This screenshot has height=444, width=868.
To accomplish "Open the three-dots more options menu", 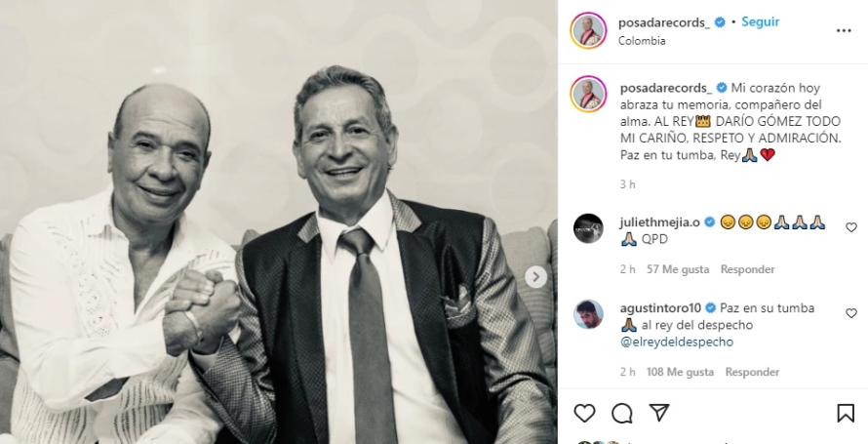I will click(844, 31).
